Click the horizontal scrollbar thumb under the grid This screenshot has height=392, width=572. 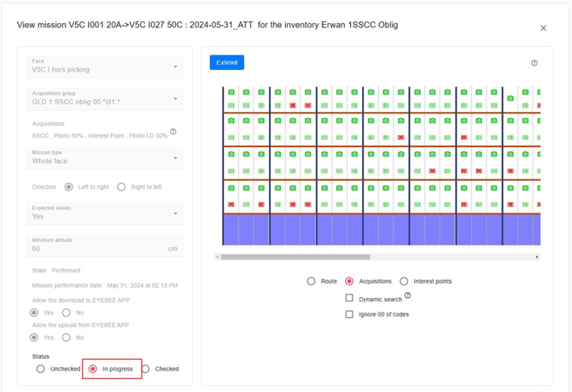click(x=295, y=257)
